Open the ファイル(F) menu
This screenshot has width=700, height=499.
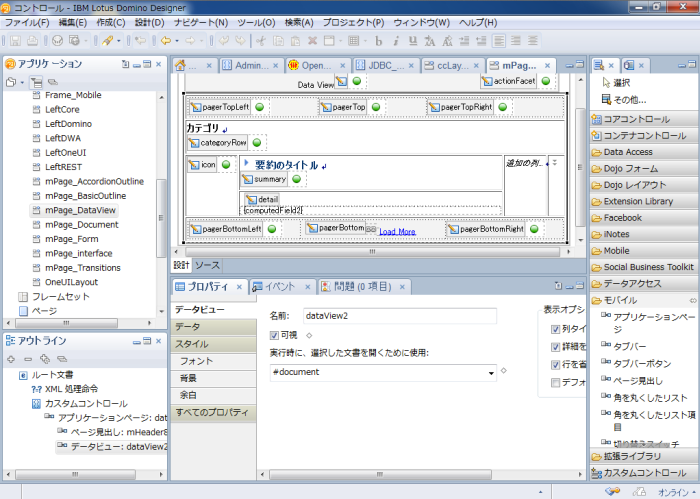[27, 22]
